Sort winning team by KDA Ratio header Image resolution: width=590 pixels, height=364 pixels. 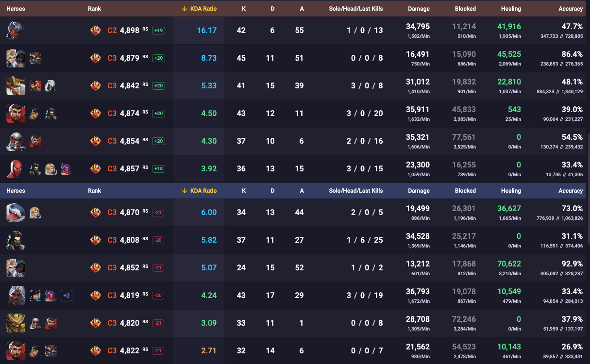click(x=199, y=9)
